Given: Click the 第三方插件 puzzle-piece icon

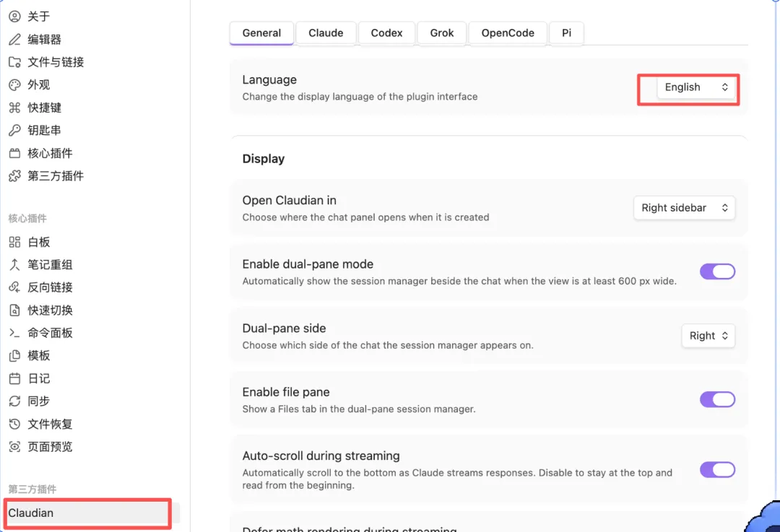Looking at the screenshot, I should click(15, 176).
